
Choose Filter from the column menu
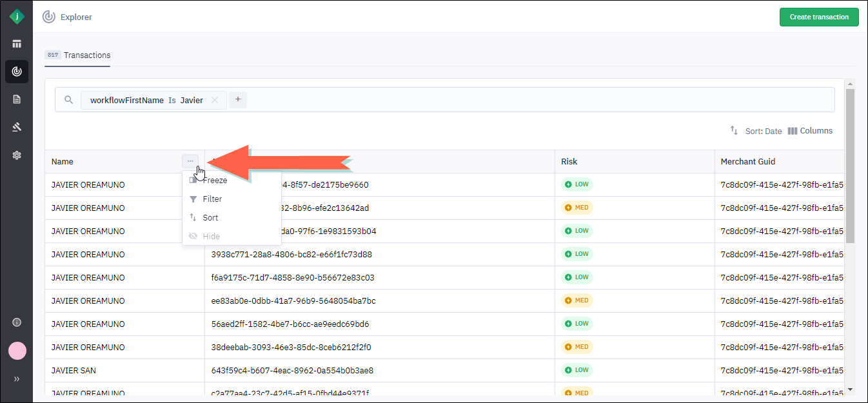click(x=212, y=199)
